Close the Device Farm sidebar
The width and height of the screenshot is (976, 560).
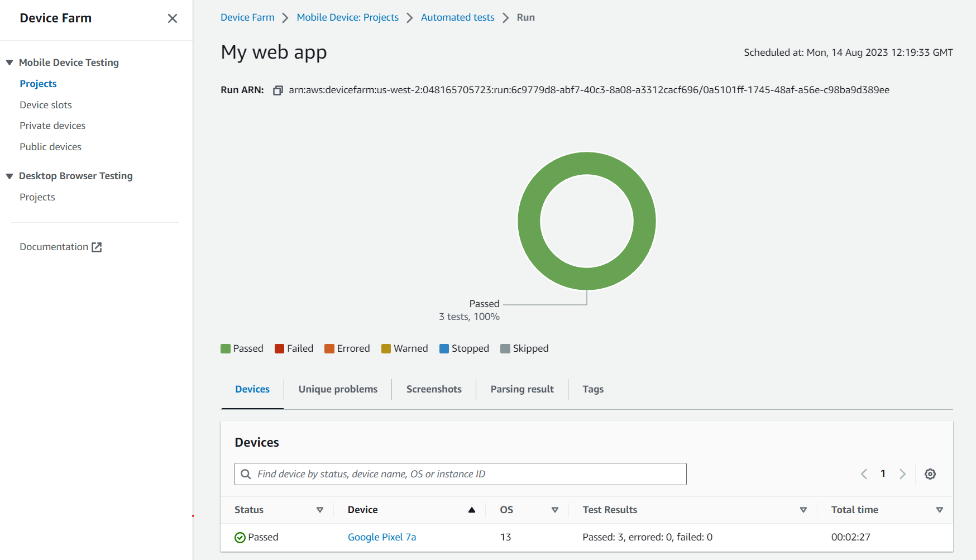pos(173,18)
